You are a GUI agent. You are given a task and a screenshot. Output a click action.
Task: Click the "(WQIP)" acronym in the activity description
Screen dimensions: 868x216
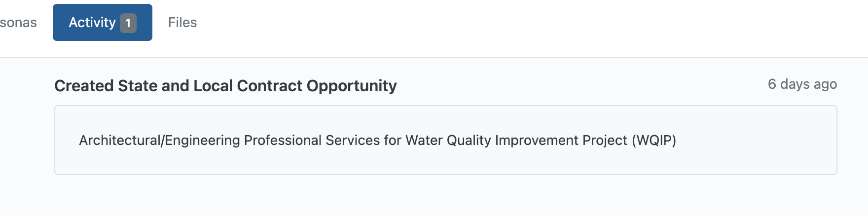click(654, 141)
